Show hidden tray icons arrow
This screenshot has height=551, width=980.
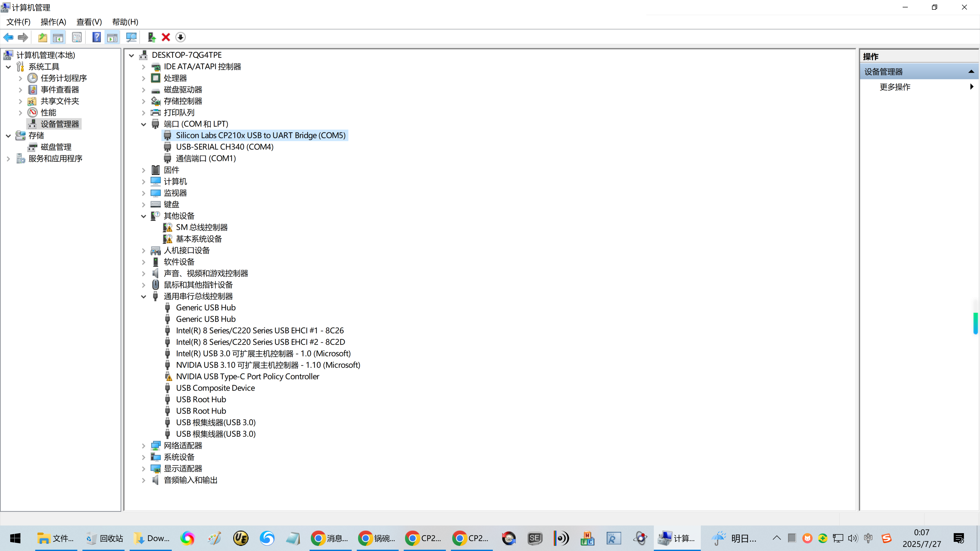[776, 538]
